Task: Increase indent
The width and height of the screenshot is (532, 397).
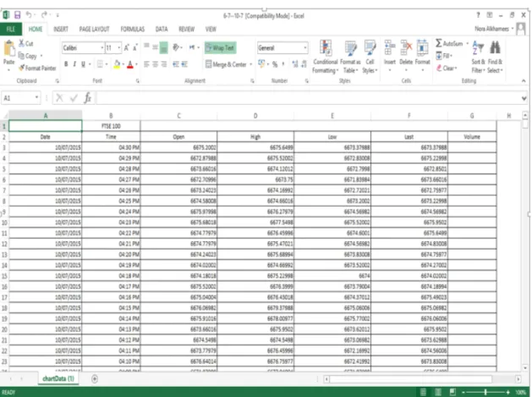Action: (x=184, y=63)
